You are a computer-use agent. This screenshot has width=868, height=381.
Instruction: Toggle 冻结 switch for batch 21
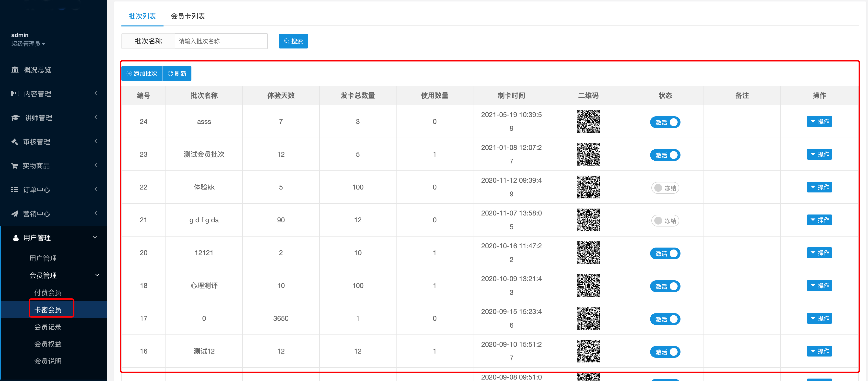(665, 221)
